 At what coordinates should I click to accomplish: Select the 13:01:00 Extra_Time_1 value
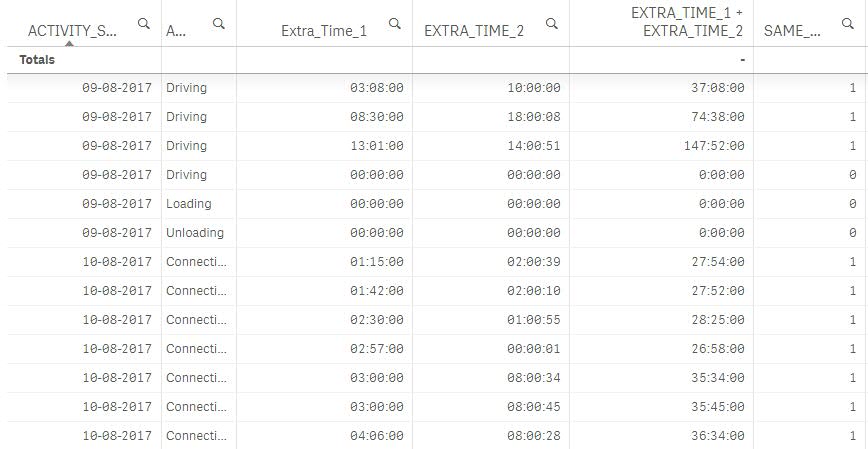(377, 145)
